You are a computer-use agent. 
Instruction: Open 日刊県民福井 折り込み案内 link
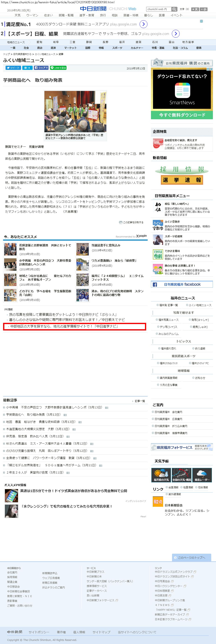pyautogui.click(x=171, y=426)
